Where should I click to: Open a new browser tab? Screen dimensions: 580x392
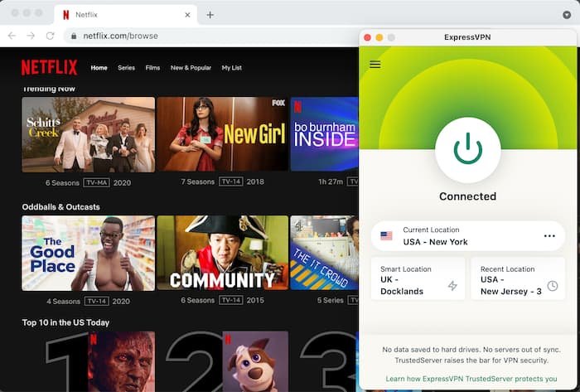coord(210,15)
